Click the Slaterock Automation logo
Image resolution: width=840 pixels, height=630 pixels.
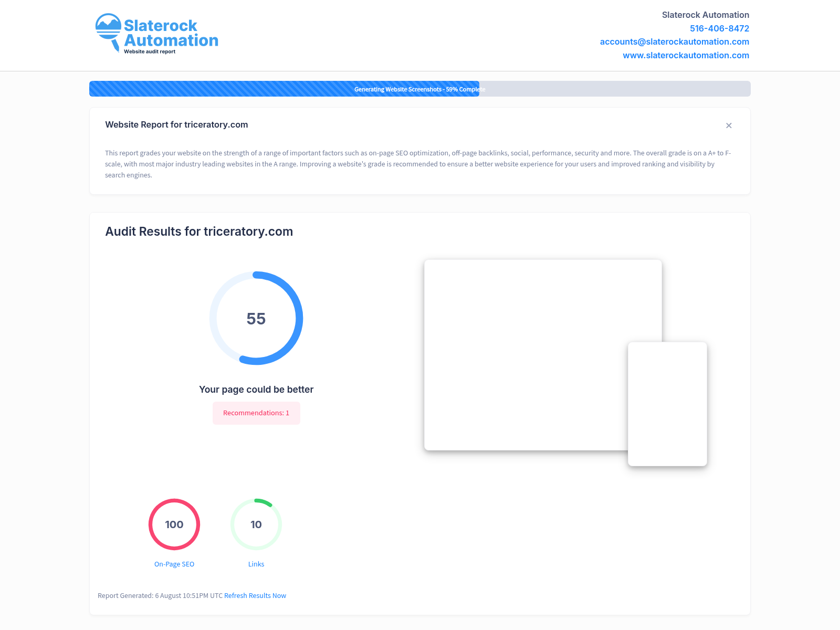coord(156,34)
